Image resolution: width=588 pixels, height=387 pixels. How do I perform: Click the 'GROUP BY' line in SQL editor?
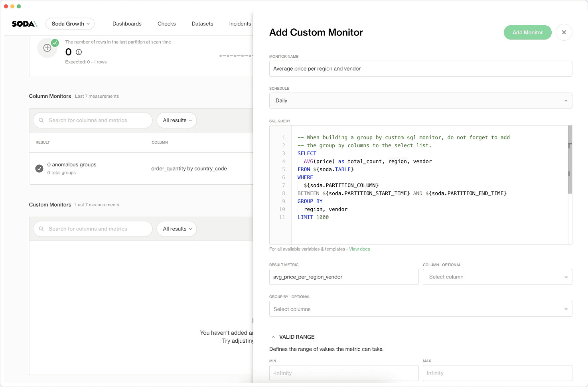tap(310, 201)
